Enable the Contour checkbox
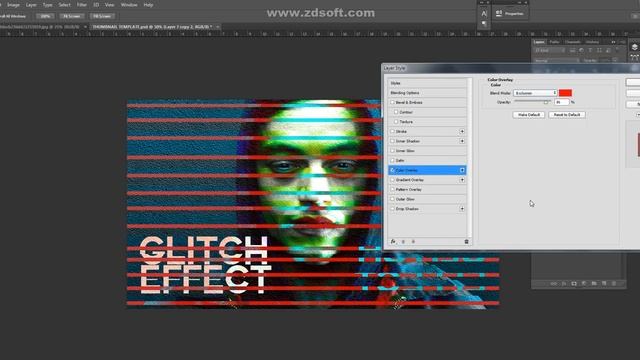The image size is (640, 360). 396,112
